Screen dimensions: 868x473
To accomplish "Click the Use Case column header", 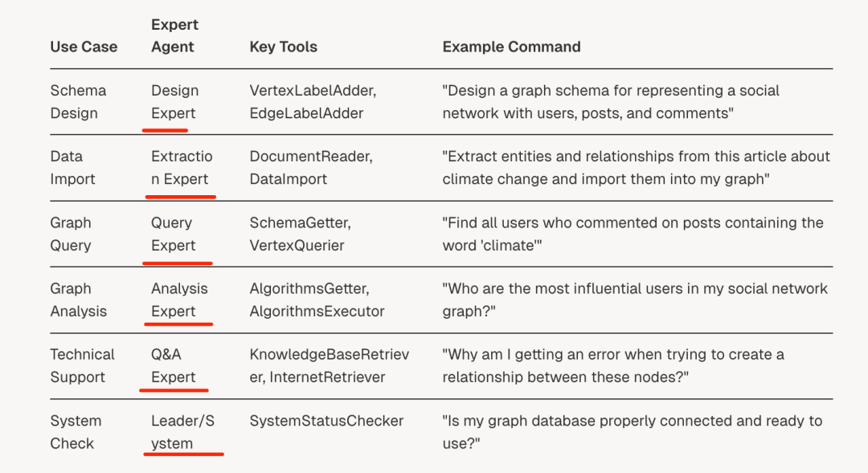I will (84, 47).
